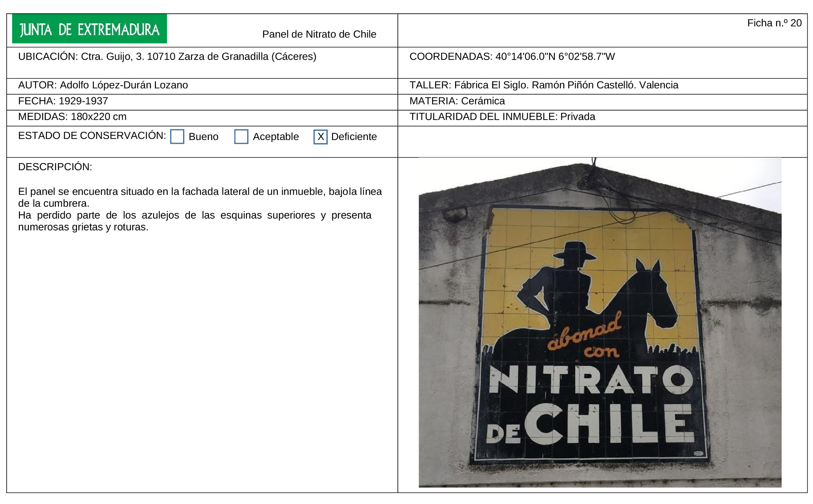This screenshot has width=813, height=504.
Task: Click the ESTADO DE CONSERVACIÓN label
Action: point(92,136)
